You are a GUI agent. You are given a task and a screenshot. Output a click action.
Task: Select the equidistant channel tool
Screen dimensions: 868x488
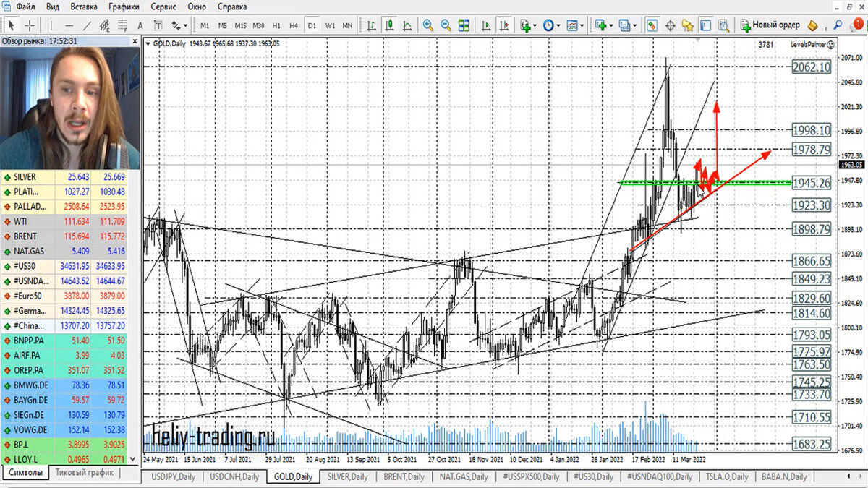tap(104, 25)
